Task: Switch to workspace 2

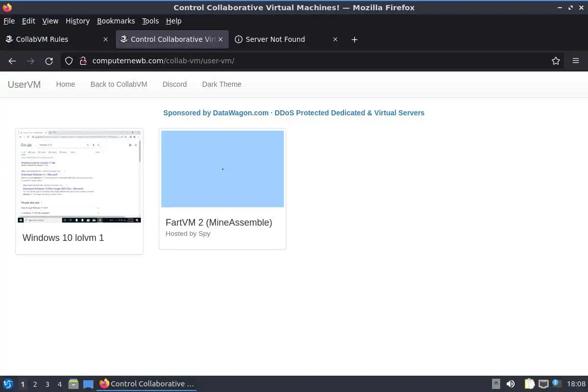Action: click(35, 384)
